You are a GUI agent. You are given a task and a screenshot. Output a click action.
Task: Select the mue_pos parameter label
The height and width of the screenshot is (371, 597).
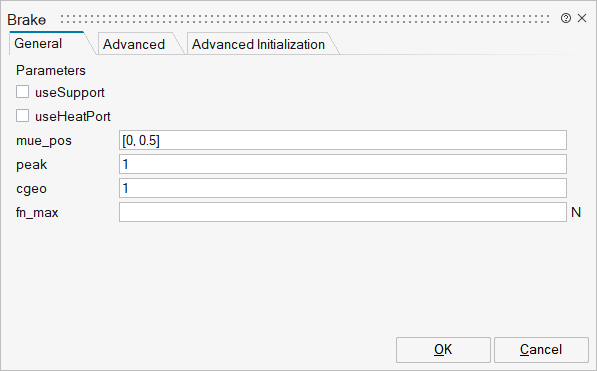tap(44, 141)
